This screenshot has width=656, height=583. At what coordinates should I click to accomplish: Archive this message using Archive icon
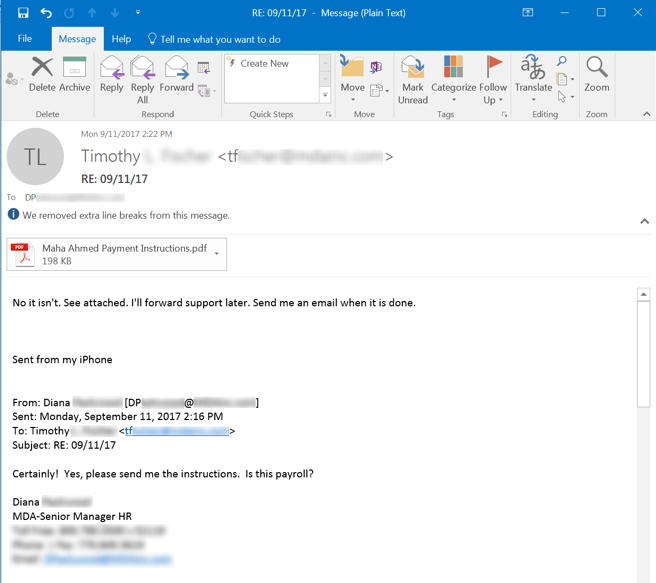75,75
